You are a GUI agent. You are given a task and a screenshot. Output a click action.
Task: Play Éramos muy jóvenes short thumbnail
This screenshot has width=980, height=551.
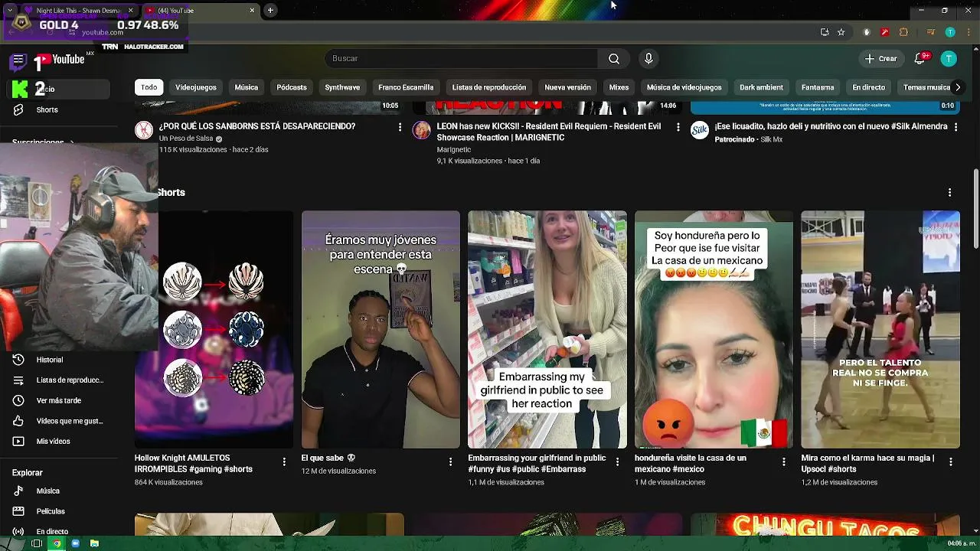pos(381,330)
